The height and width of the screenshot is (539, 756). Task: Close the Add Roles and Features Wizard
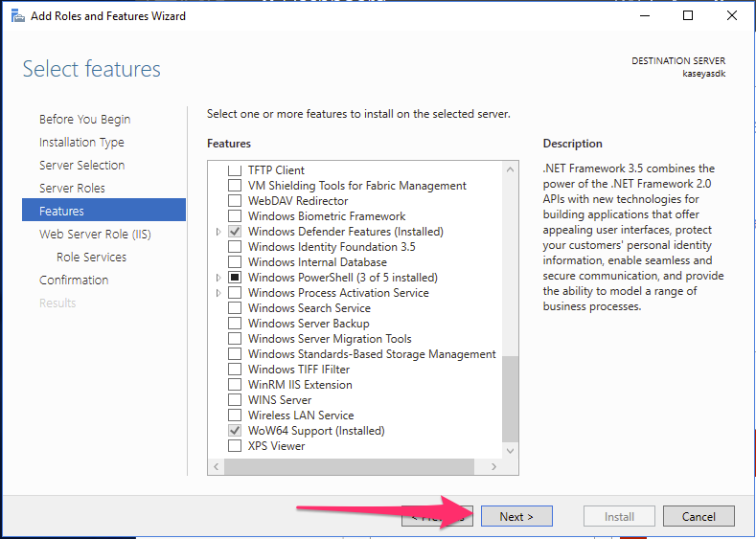click(x=731, y=15)
